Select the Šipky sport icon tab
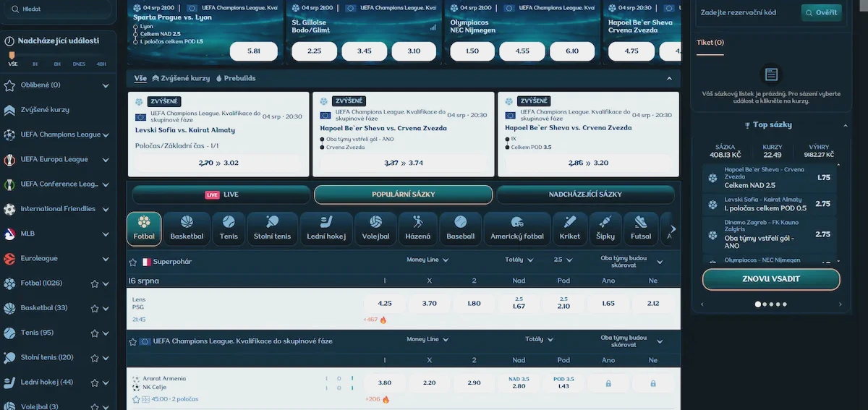868x410 pixels. (605, 228)
